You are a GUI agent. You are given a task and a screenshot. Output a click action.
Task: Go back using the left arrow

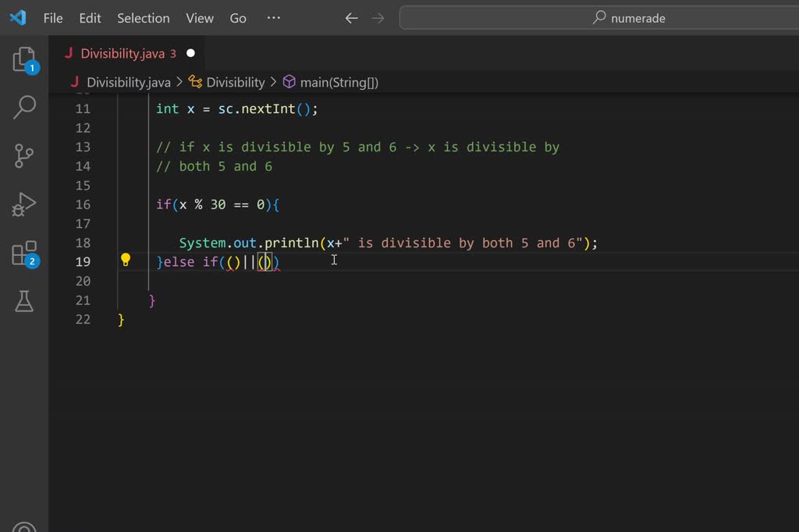click(x=351, y=18)
